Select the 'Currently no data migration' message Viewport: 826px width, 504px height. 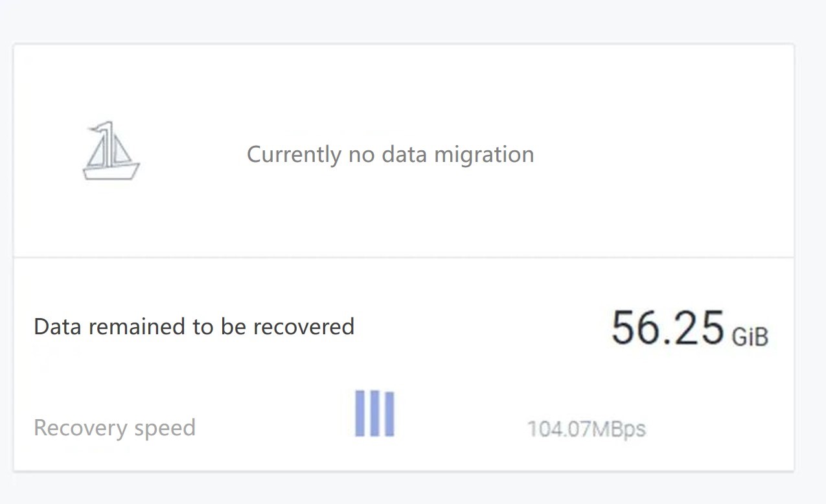[391, 154]
